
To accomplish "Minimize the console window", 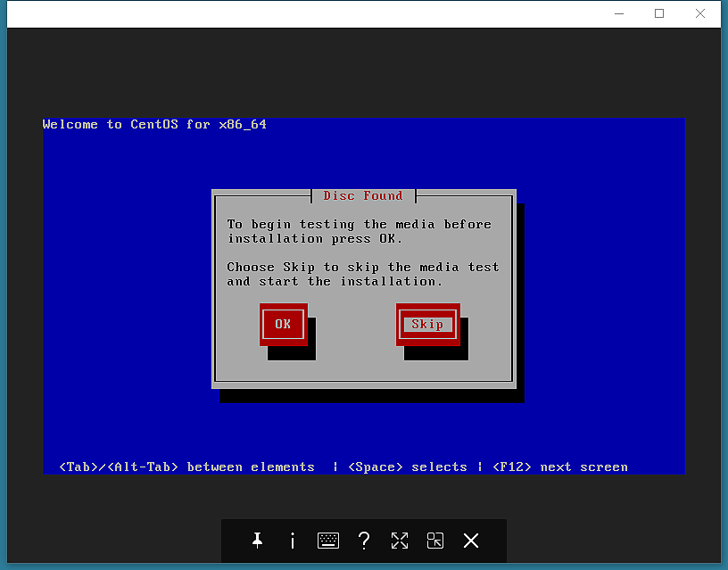I will click(620, 13).
